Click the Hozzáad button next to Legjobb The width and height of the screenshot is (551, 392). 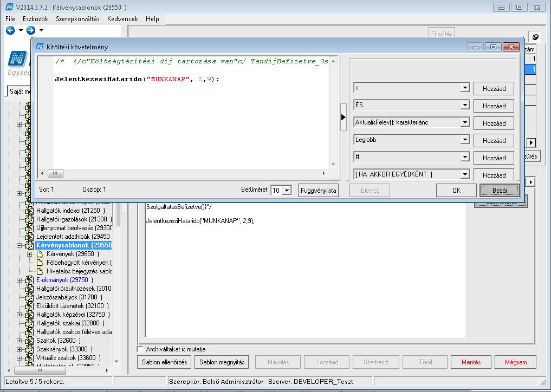pyautogui.click(x=494, y=140)
